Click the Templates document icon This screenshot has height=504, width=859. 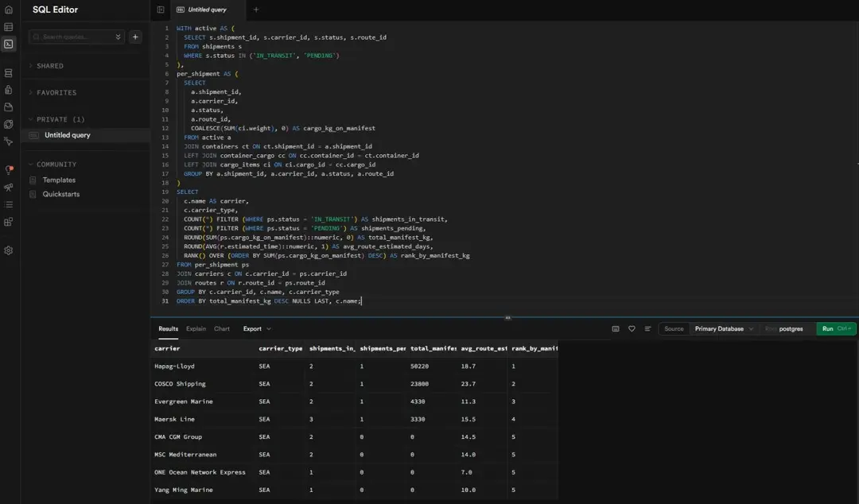tap(33, 180)
